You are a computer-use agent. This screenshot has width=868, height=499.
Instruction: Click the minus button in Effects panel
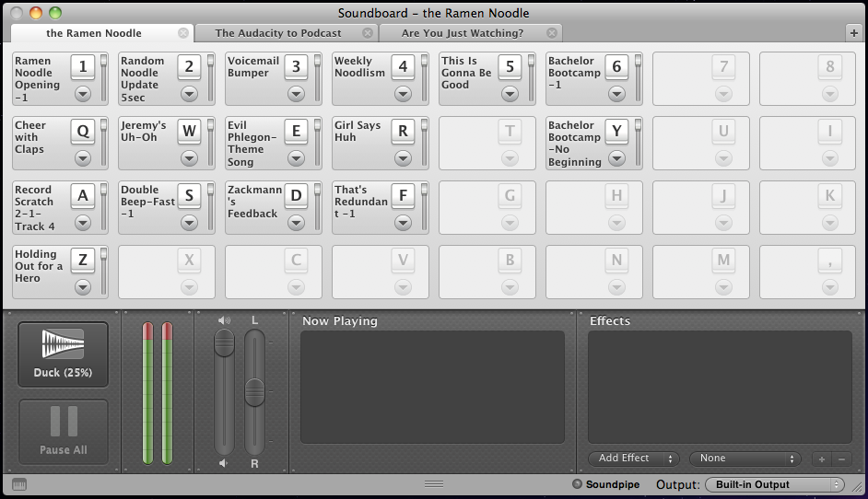[x=841, y=458]
